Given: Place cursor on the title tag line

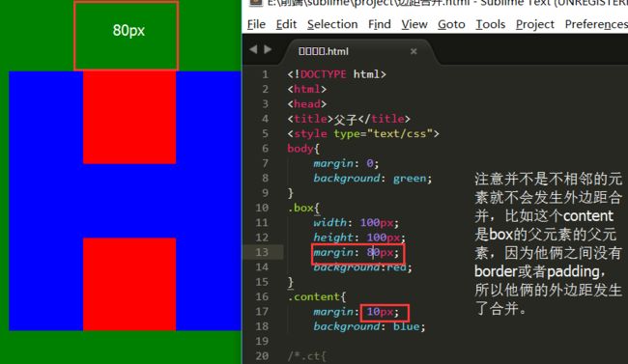Looking at the screenshot, I should tap(349, 119).
